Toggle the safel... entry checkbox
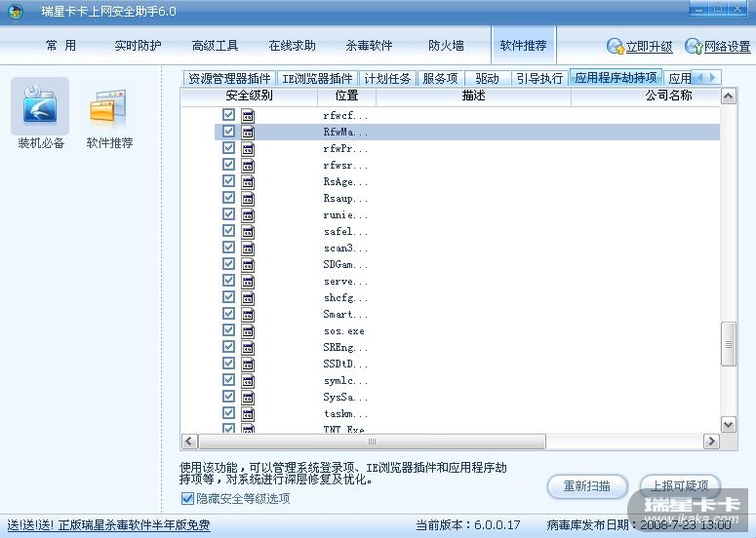The height and width of the screenshot is (538, 756). (228, 231)
